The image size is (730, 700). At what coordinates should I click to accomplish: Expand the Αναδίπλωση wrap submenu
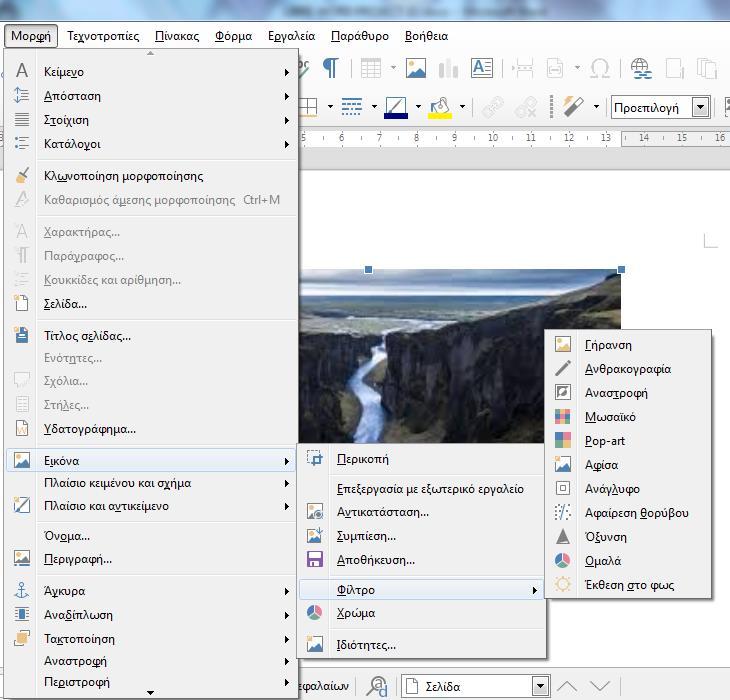(151, 615)
